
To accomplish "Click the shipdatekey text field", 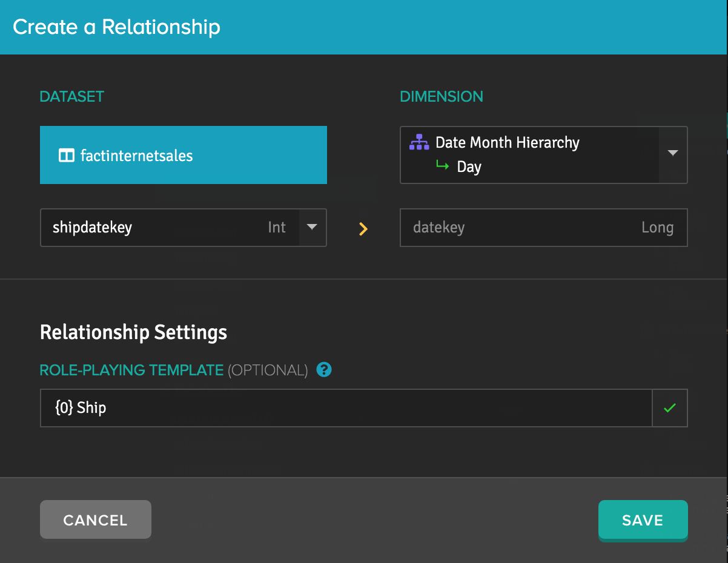I will 170,228.
